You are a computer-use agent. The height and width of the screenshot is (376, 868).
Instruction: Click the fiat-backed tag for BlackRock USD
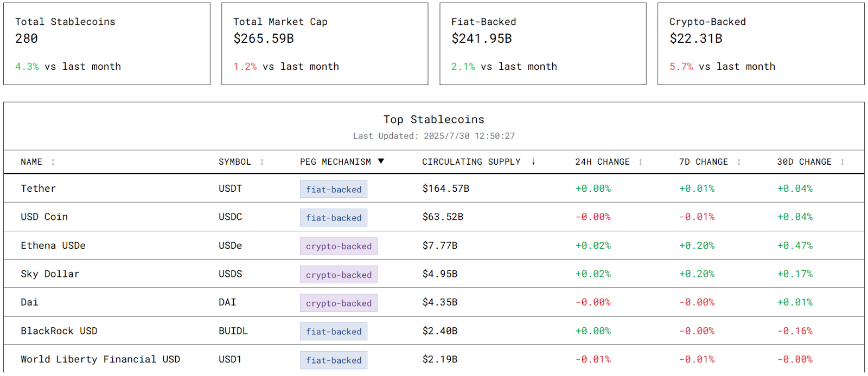[334, 332]
